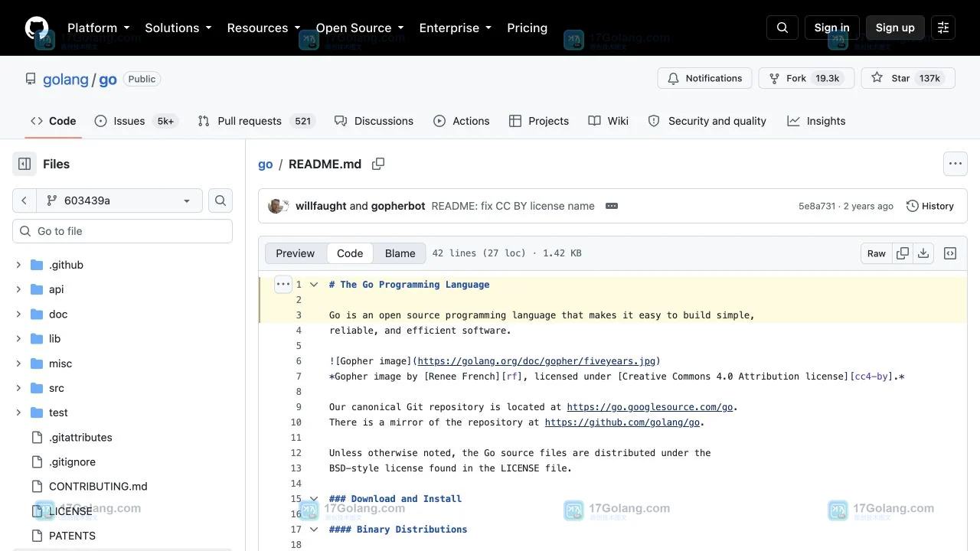Viewport: 980px width, 551px height.
Task: Expand the api folder
Action: click(x=18, y=289)
